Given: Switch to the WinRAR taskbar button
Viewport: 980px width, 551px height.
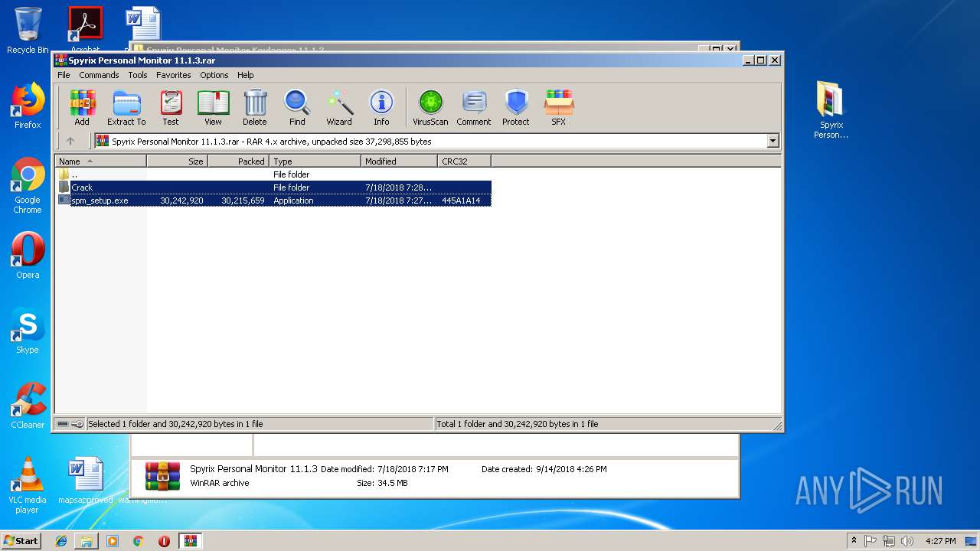Looking at the screenshot, I should click(x=190, y=541).
